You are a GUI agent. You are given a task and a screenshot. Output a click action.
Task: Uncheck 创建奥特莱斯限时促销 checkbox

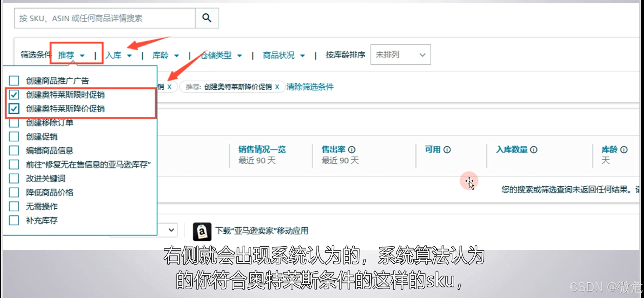[x=14, y=95]
